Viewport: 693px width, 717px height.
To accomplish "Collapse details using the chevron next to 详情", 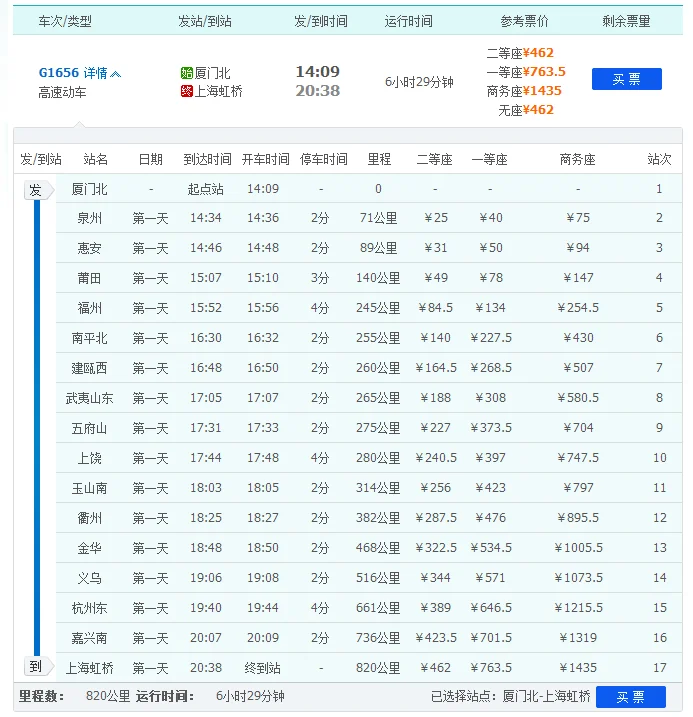I will [116, 74].
